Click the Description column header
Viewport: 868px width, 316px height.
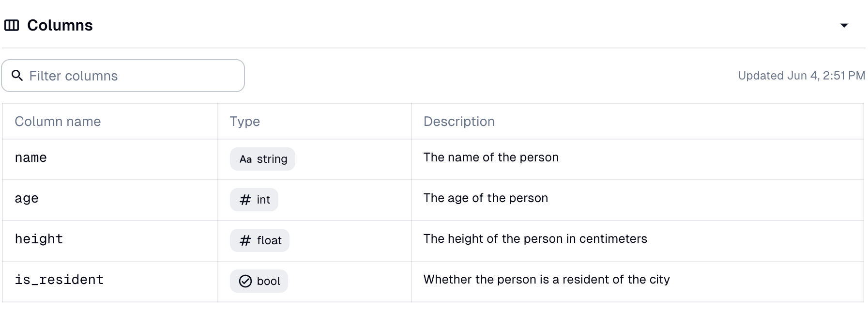coord(459,121)
